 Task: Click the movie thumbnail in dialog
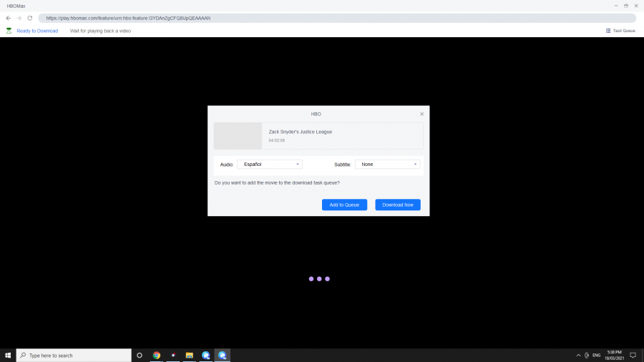[238, 136]
